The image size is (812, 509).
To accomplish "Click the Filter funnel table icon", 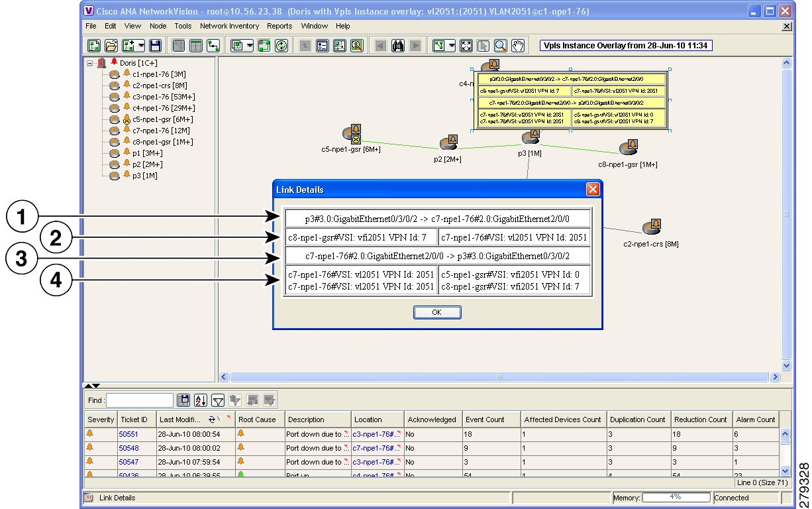I will click(218, 400).
